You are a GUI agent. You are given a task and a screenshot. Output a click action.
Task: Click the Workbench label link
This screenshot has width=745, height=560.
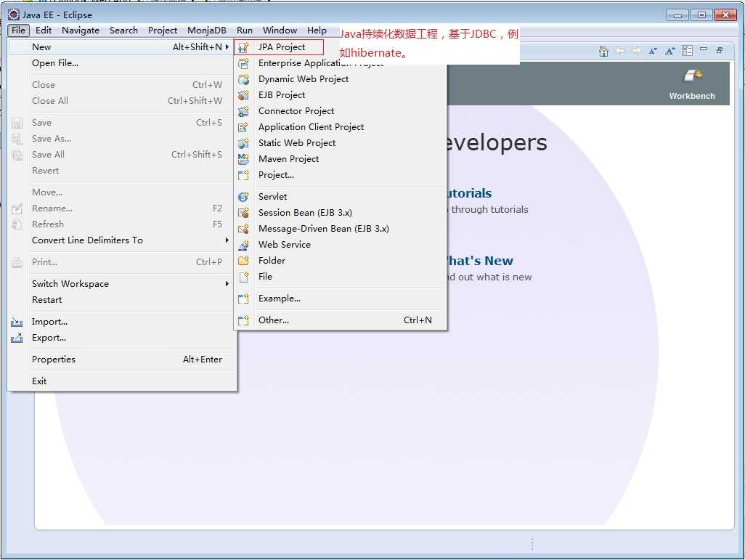692,96
